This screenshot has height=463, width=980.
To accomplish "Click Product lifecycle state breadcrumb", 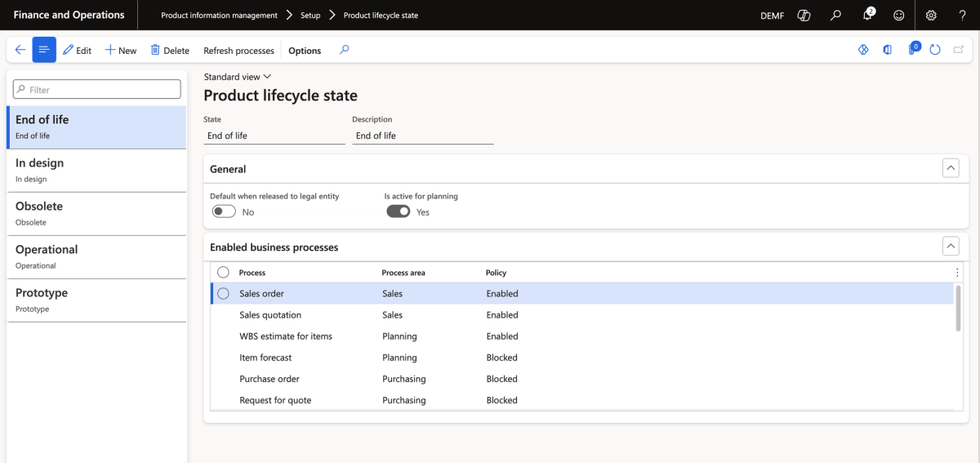I will [x=381, y=16].
